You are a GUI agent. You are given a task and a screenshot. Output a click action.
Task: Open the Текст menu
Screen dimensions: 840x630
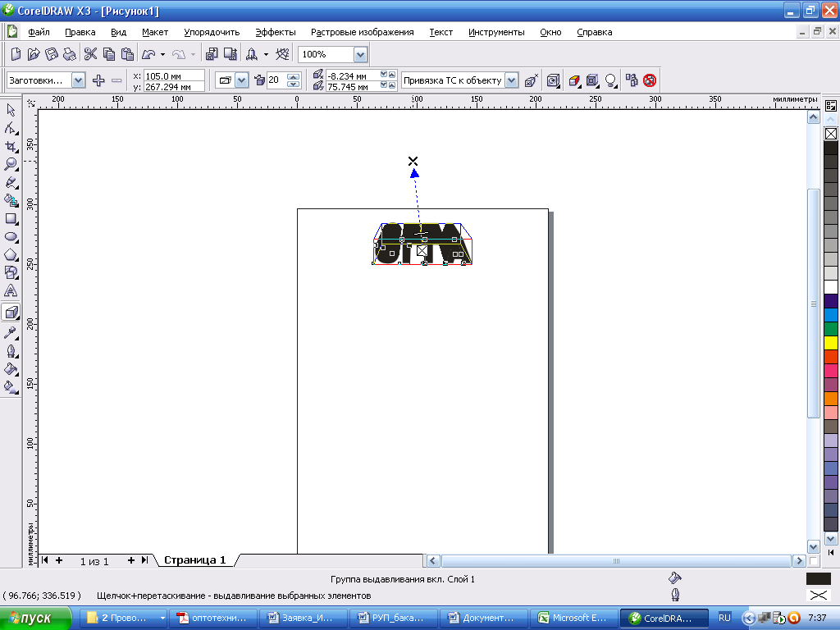click(441, 32)
